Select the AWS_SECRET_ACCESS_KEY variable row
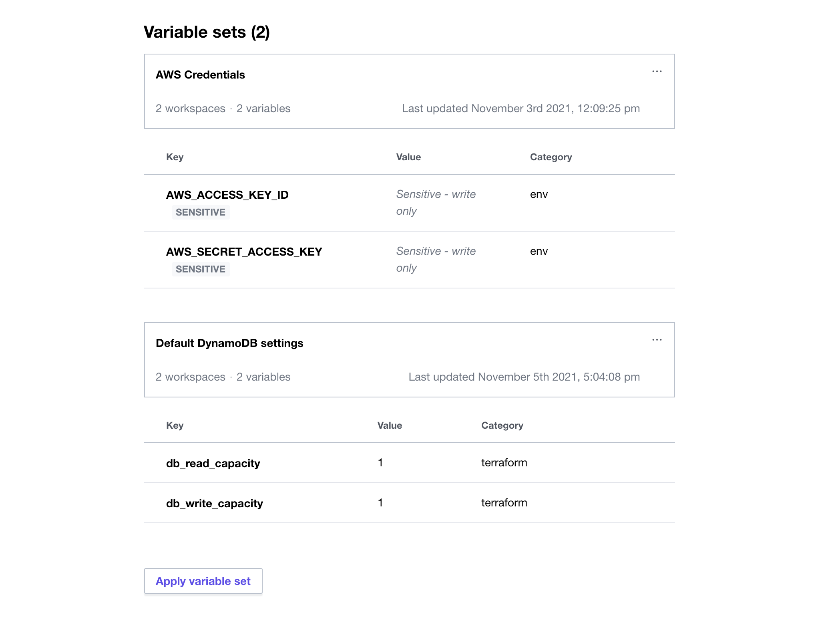The width and height of the screenshot is (840, 621). point(244,252)
